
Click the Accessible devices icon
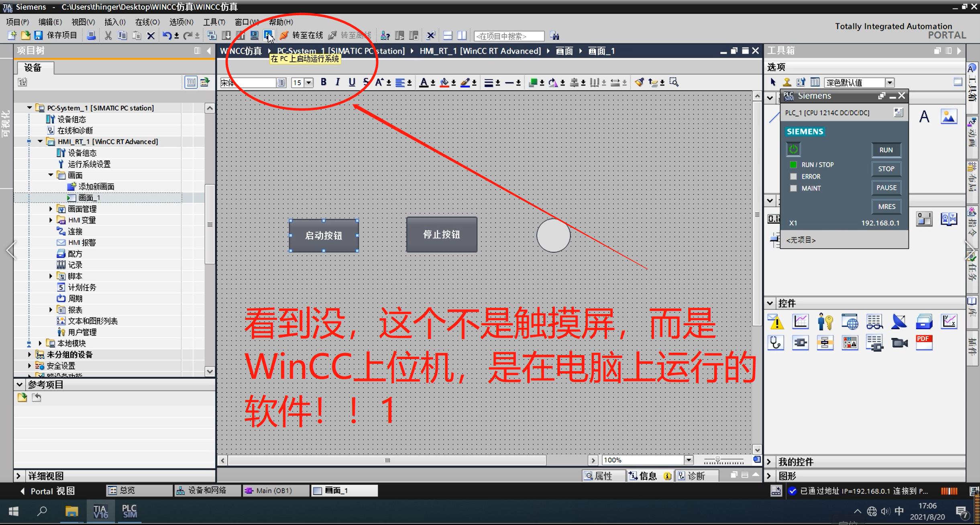point(385,36)
